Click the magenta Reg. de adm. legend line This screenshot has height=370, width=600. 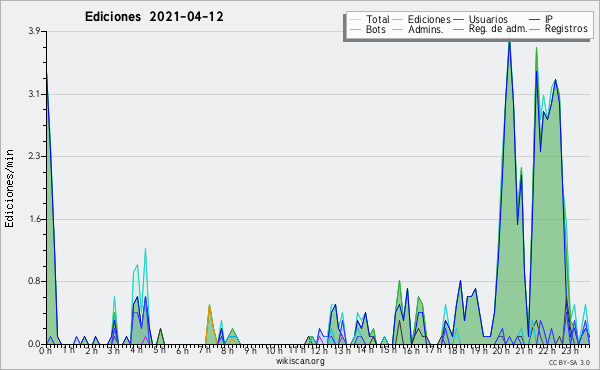pos(458,29)
